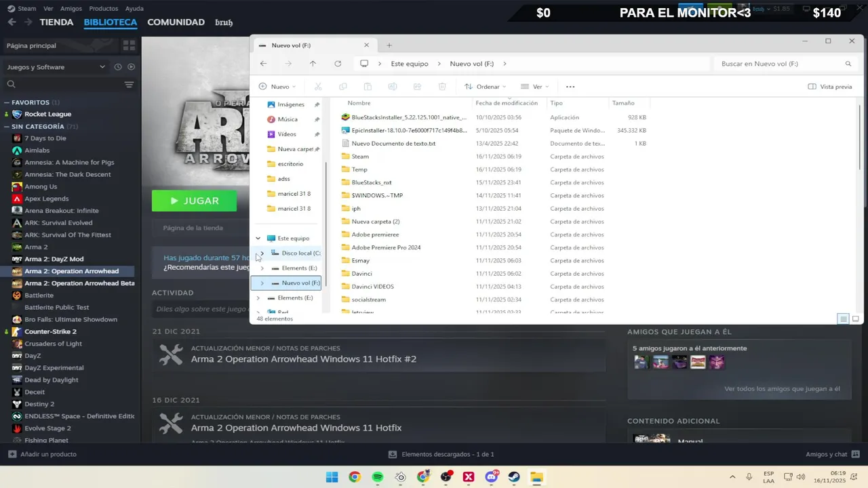Select Rocket League in Steam library
Viewport: 868px width, 488px height.
pos(47,114)
